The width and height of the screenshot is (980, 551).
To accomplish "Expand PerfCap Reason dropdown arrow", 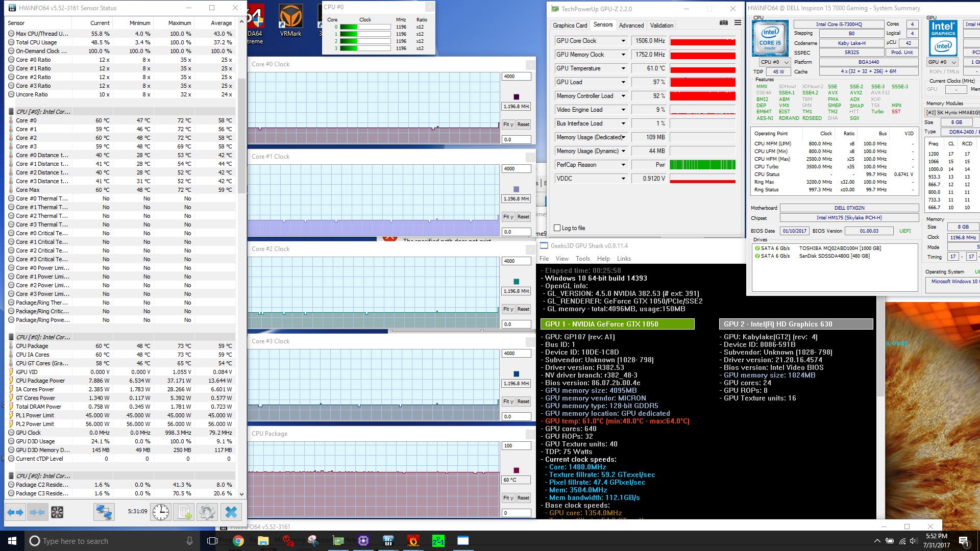I will click(623, 165).
